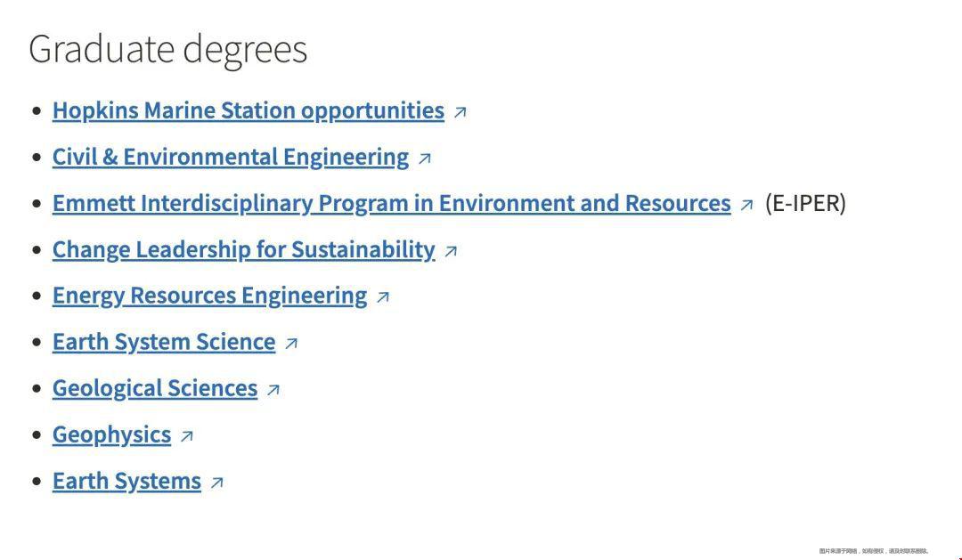Click external arrow icon beside Change Leadership
The image size is (962, 560).
point(451,251)
